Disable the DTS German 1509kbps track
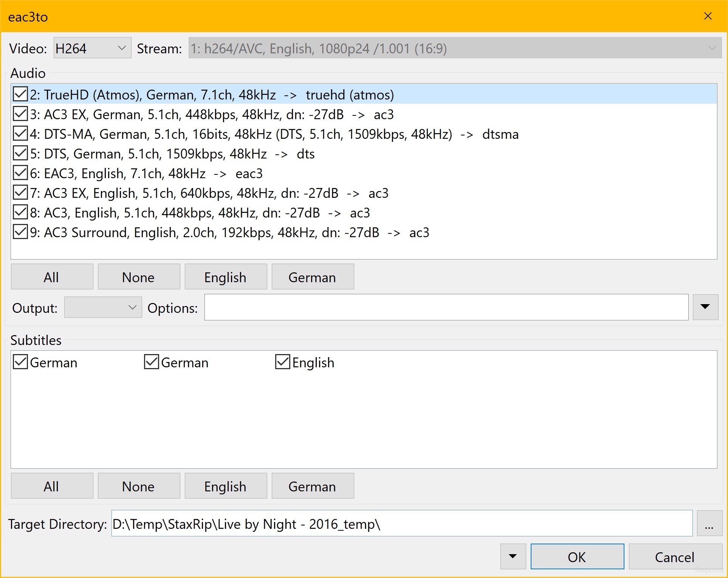728x578 pixels. tap(20, 153)
